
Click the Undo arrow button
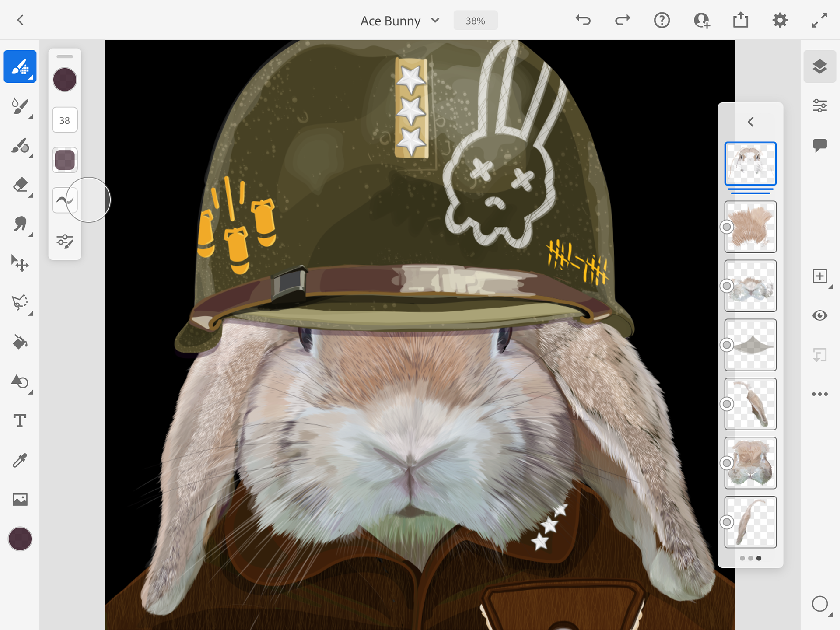pyautogui.click(x=583, y=20)
